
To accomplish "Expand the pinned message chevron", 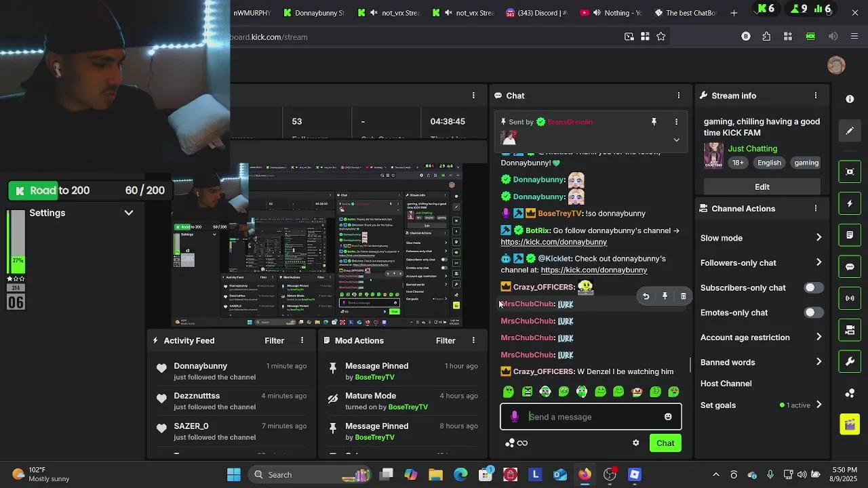I will click(x=676, y=140).
